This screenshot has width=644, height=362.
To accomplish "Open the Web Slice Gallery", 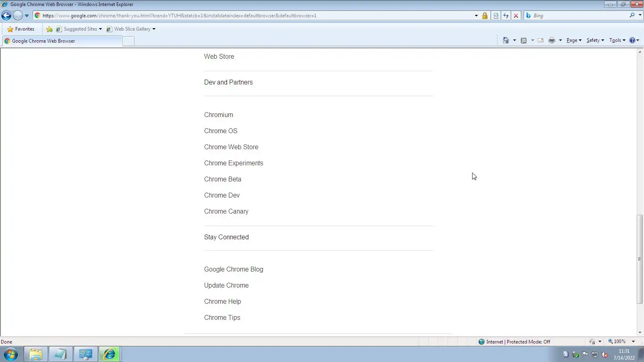I will [131, 29].
